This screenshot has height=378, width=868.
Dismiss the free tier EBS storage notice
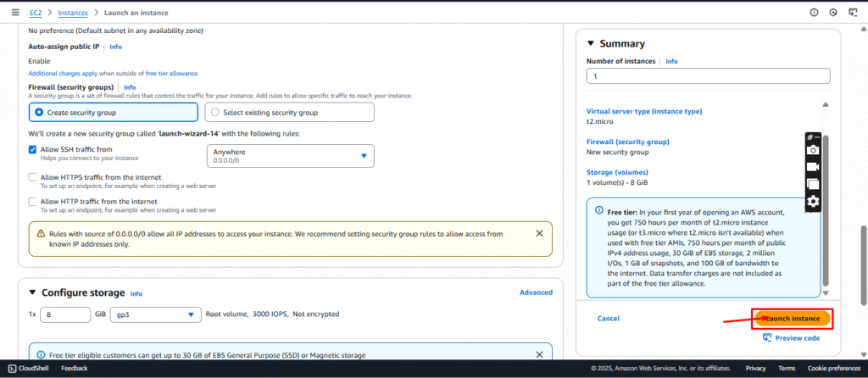(539, 354)
